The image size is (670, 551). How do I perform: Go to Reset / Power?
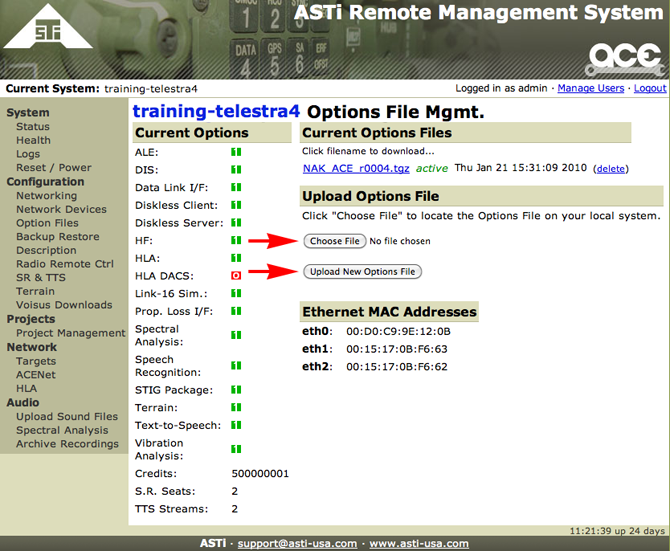[x=54, y=168]
